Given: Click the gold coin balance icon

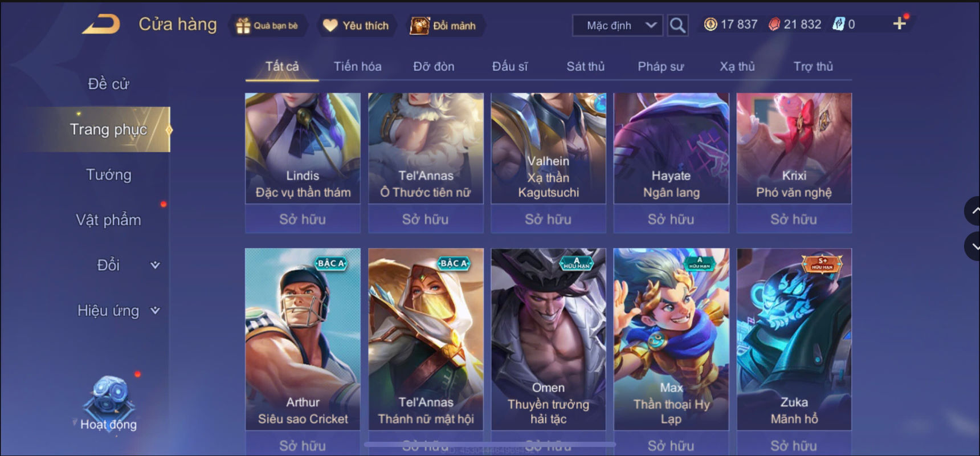Looking at the screenshot, I should click(710, 24).
